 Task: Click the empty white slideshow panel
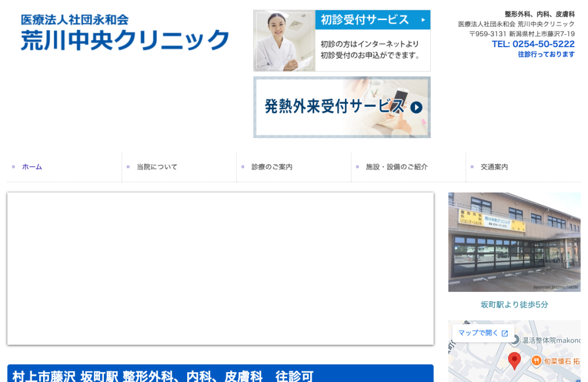point(220,268)
